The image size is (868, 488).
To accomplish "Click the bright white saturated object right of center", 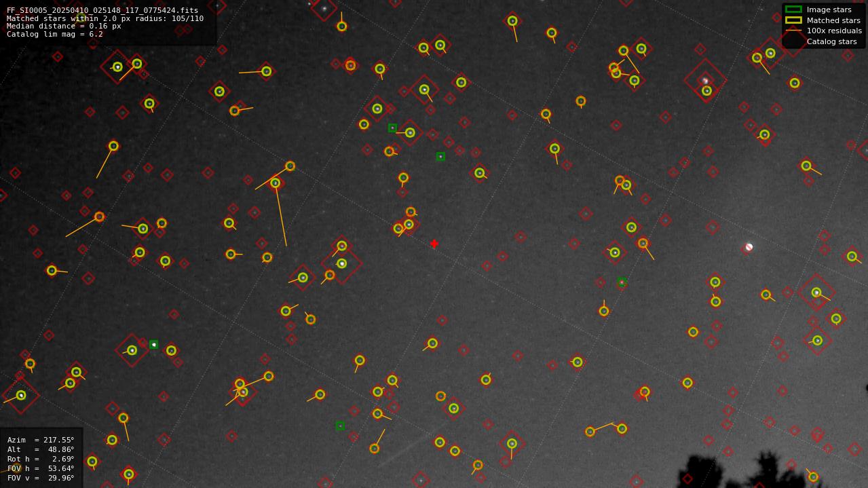I will (x=749, y=247).
